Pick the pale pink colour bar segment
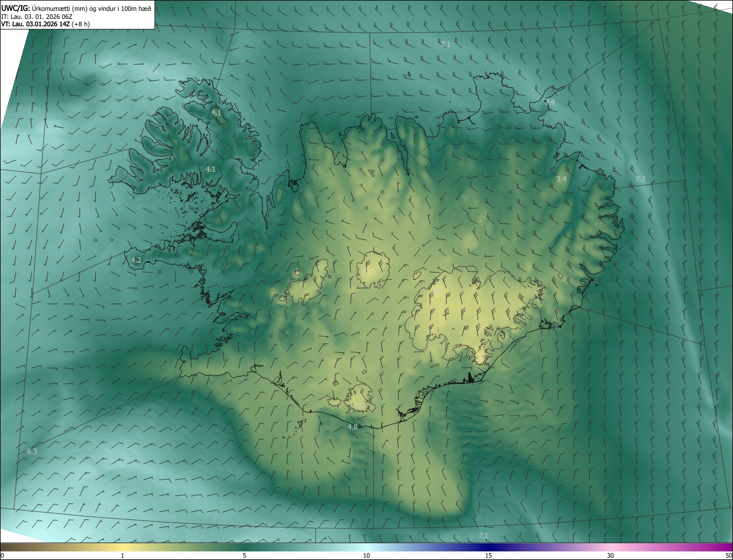Image resolution: width=733 pixels, height=560 pixels. (x=610, y=547)
